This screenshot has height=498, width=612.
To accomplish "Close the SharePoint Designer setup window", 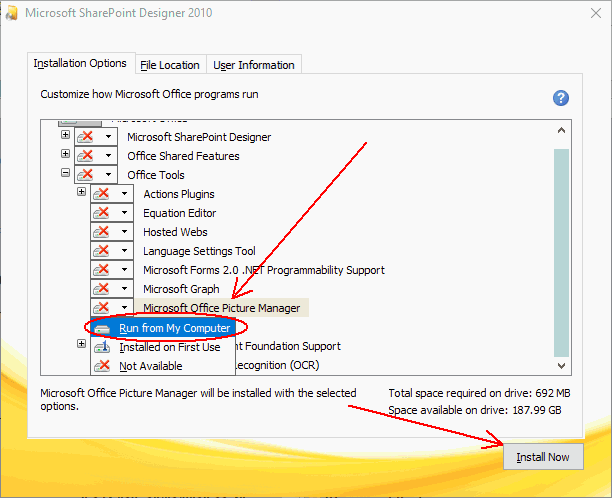I will coord(596,13).
